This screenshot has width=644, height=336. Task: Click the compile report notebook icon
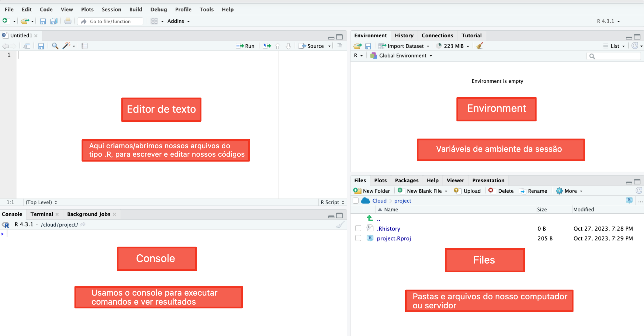coord(84,46)
